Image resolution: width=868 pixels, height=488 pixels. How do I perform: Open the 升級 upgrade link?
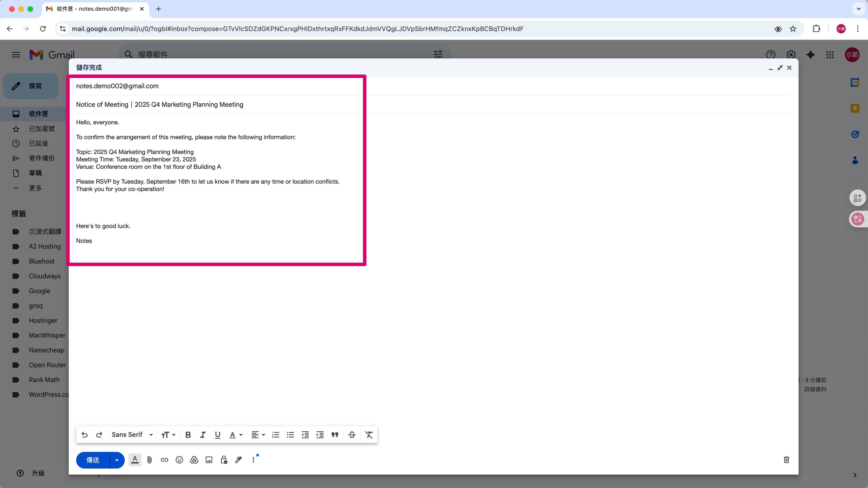pos(38,473)
